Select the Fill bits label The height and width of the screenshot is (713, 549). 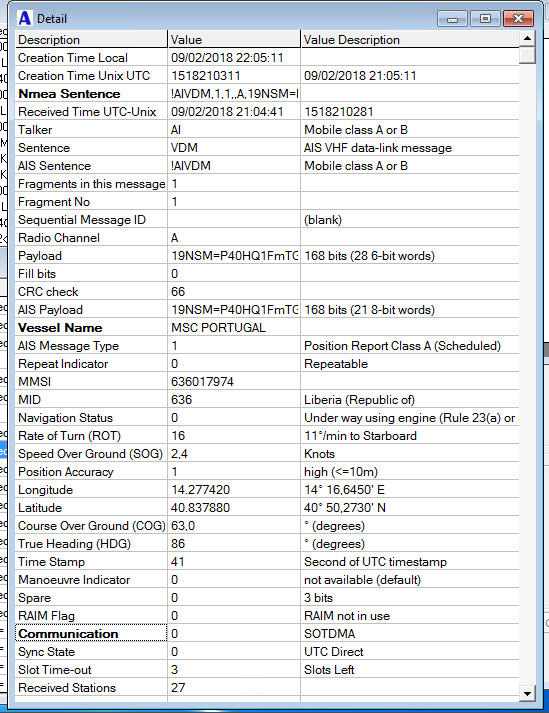(37, 274)
